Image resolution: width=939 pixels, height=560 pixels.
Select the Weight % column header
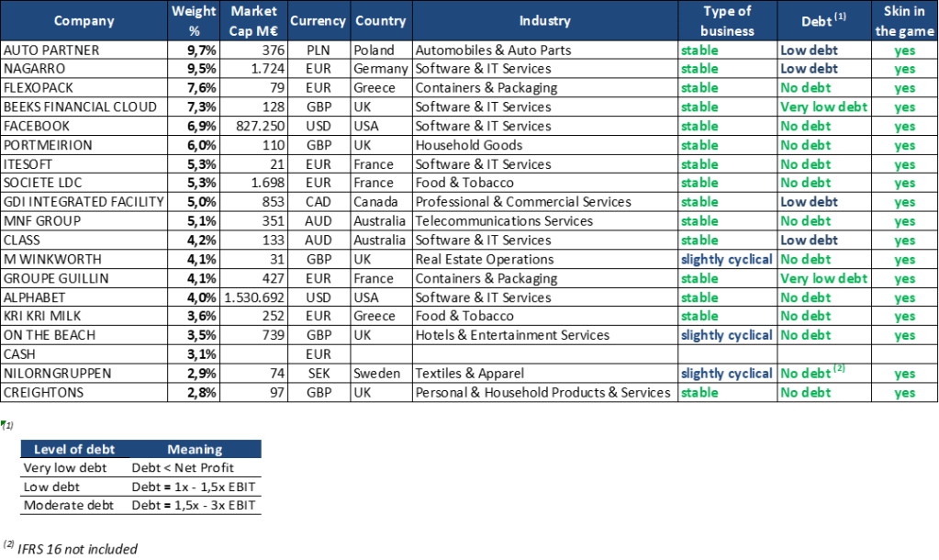pos(194,21)
